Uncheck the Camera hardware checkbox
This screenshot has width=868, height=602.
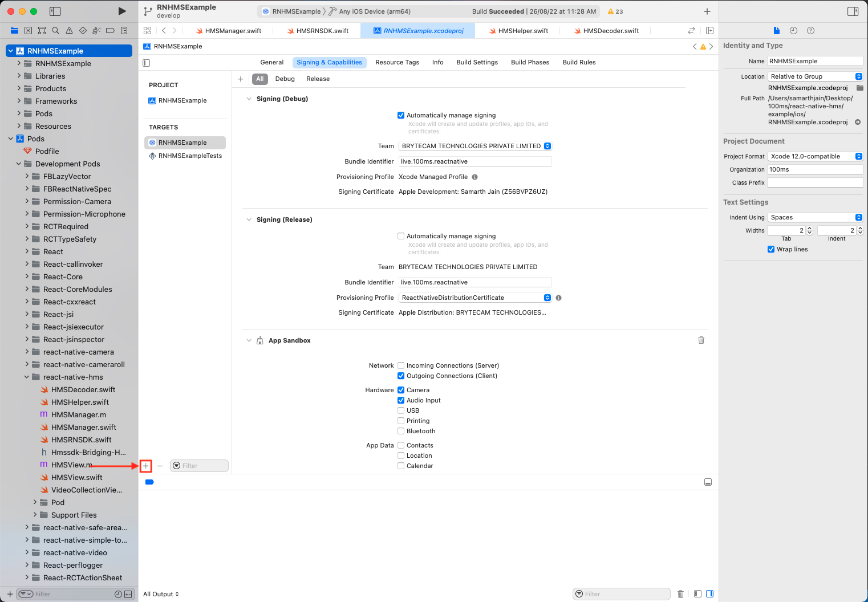401,390
